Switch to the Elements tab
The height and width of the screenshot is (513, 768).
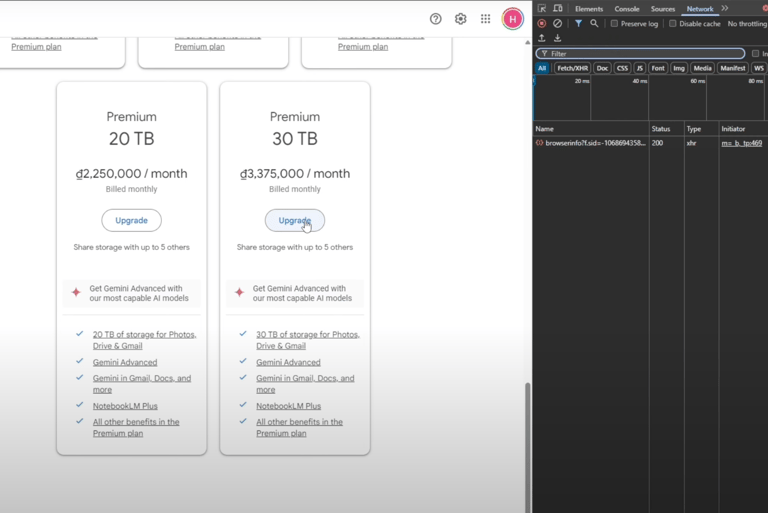click(x=589, y=9)
